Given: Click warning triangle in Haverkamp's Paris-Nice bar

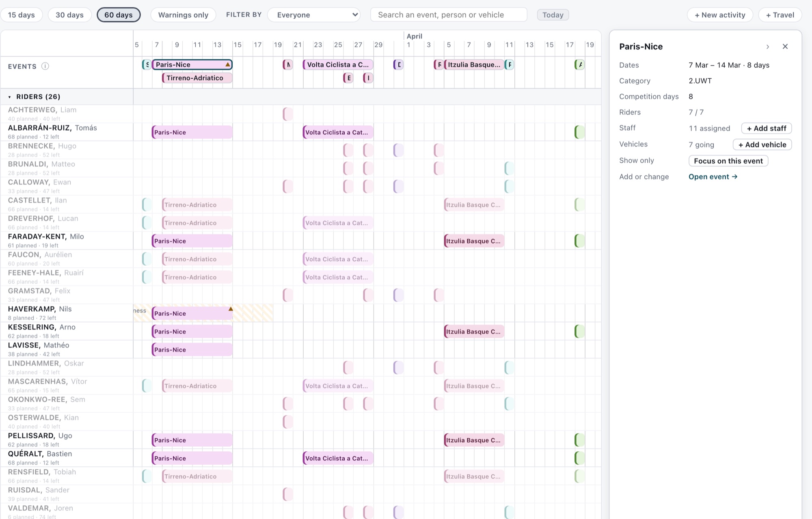Looking at the screenshot, I should [231, 309].
